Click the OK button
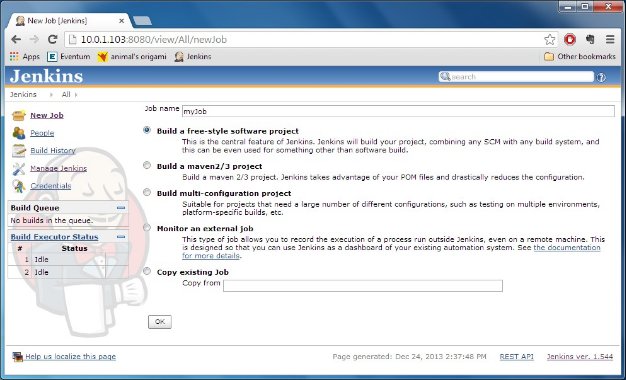 click(x=160, y=322)
